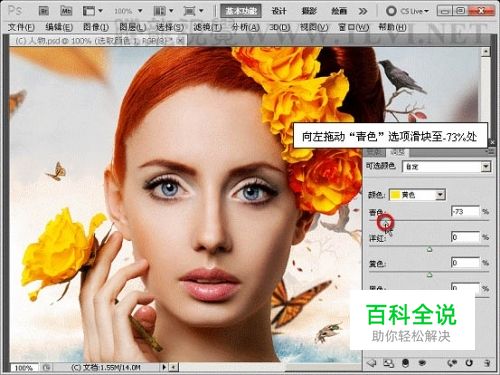The image size is (500, 375).
Task: Open the screen mode dropdown
Action: coord(193,11)
